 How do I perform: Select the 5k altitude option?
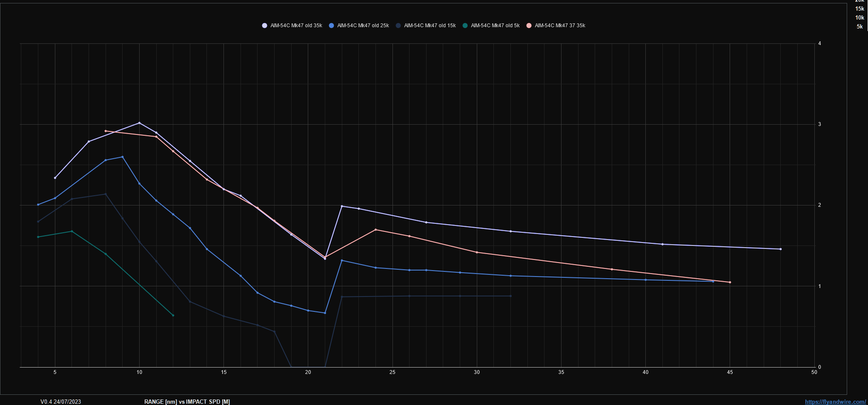(x=859, y=26)
